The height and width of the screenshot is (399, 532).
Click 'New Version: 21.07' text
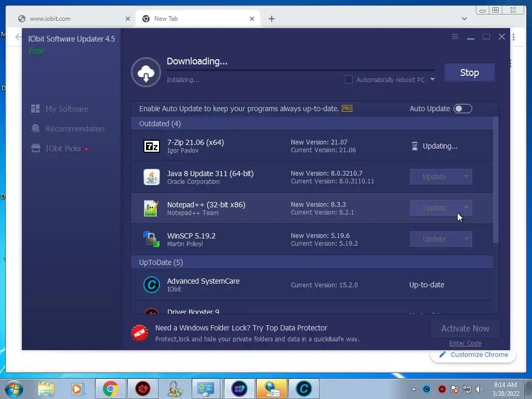319,142
